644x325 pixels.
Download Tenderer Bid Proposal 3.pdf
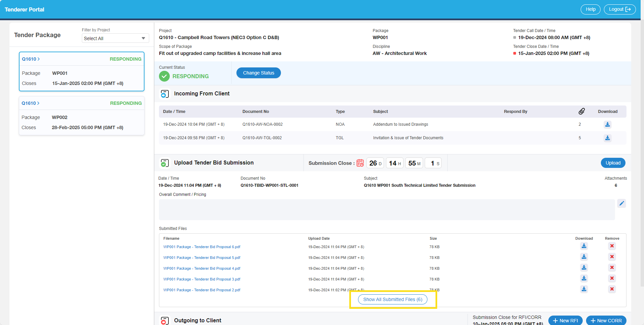(584, 278)
